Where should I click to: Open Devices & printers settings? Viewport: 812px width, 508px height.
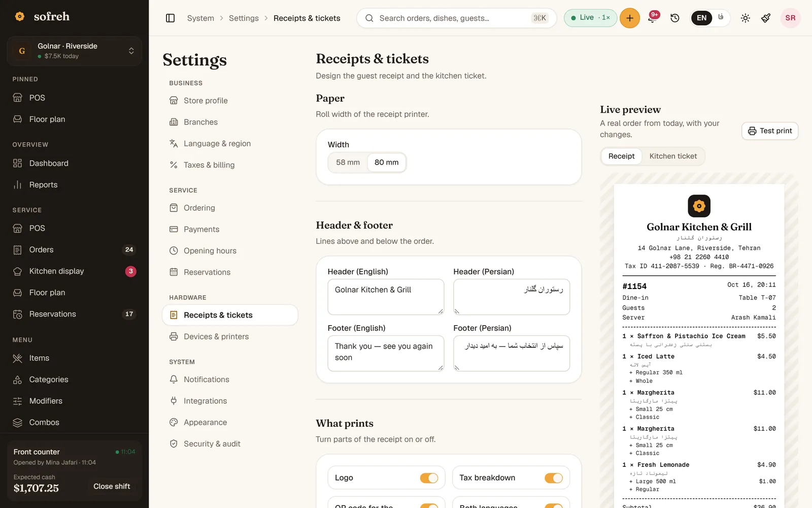coord(230,337)
